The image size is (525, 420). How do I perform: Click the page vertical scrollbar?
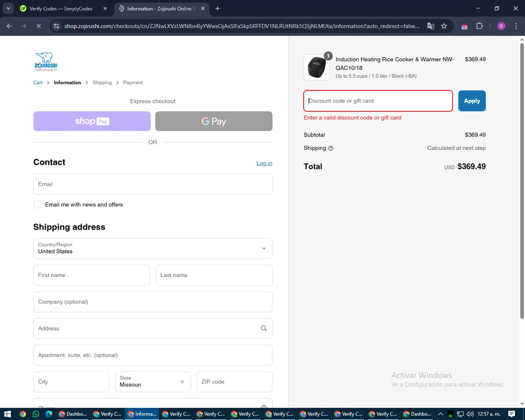pos(522,180)
